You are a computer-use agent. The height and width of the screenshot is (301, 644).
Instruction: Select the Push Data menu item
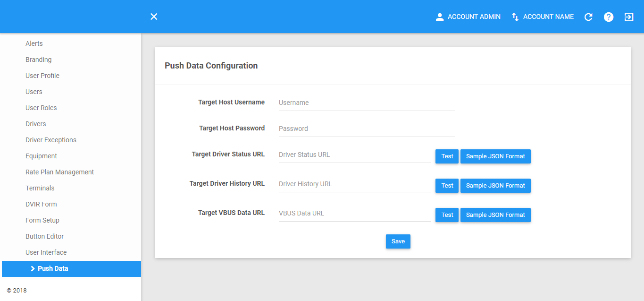pos(71,268)
